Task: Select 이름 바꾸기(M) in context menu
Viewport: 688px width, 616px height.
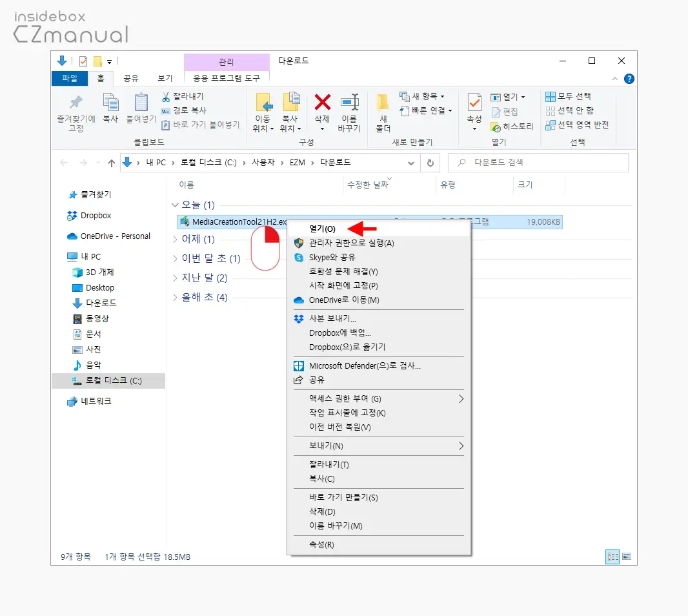Action: point(378,526)
